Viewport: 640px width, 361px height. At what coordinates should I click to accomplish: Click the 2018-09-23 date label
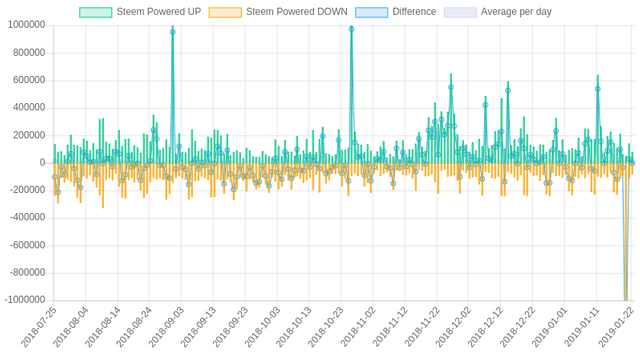pos(230,327)
